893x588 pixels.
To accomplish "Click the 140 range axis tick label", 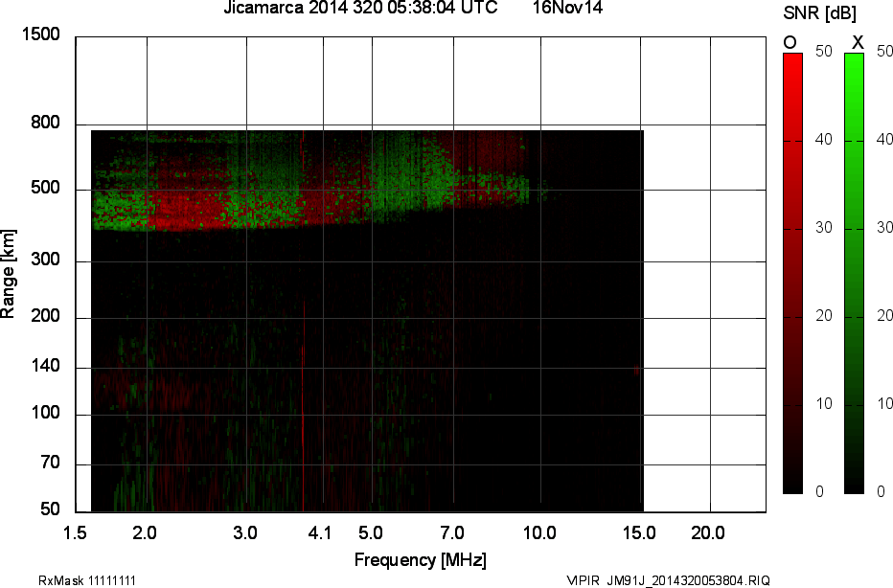I will point(46,366).
